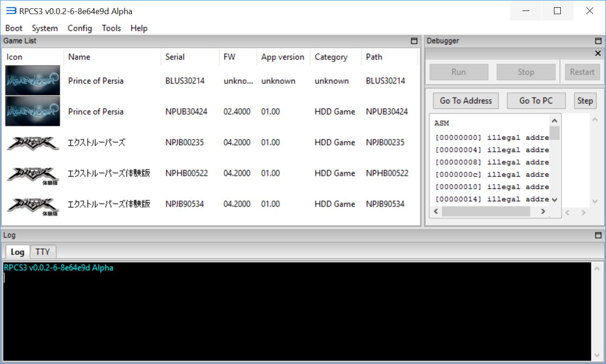This screenshot has height=364, width=606.
Task: Switch to the TTY tab
Action: click(43, 252)
